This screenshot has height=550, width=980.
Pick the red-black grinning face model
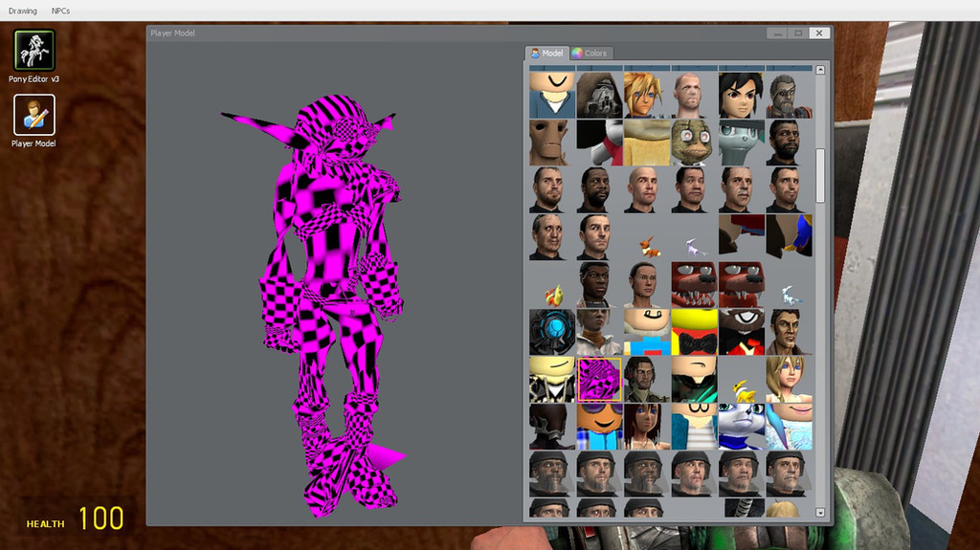coord(742,332)
